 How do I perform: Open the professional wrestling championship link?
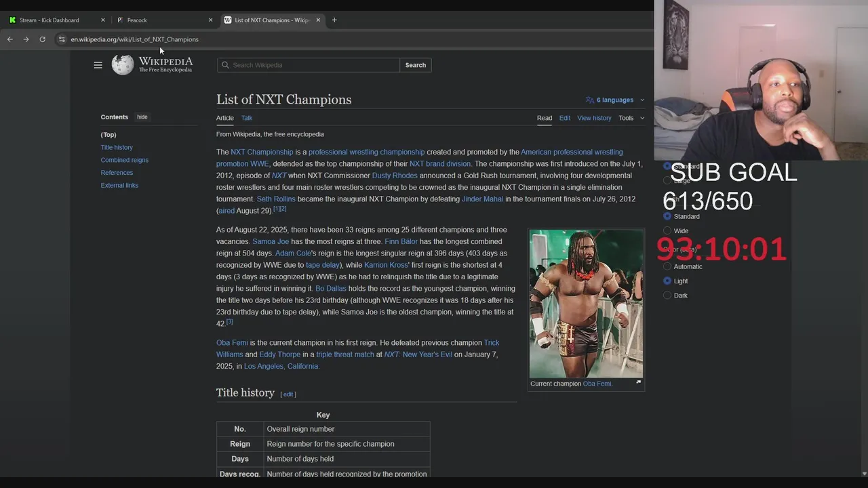point(366,152)
